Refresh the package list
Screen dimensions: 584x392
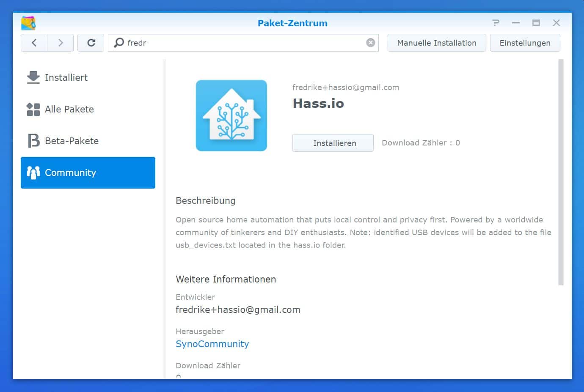coord(91,43)
